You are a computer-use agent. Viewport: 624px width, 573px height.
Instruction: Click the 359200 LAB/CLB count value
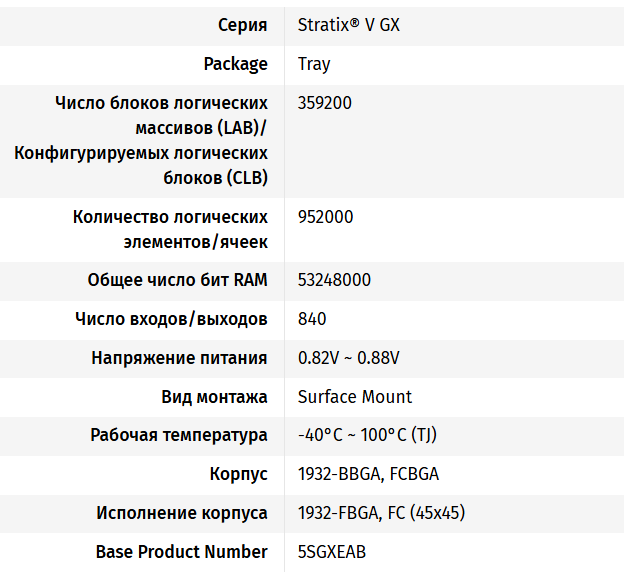click(325, 103)
